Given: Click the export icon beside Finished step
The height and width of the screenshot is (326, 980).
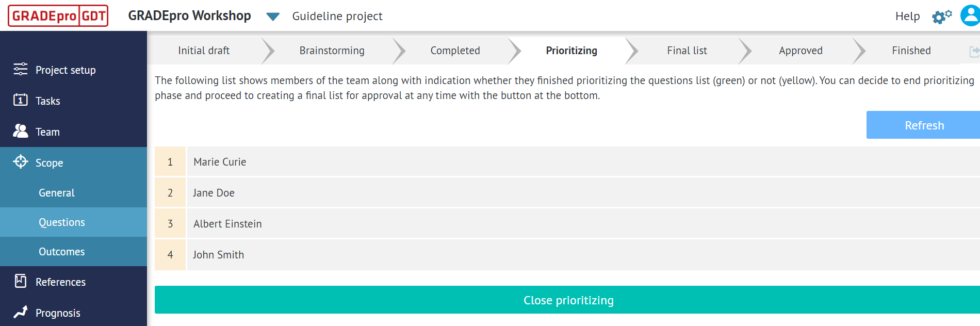Looking at the screenshot, I should [x=974, y=51].
